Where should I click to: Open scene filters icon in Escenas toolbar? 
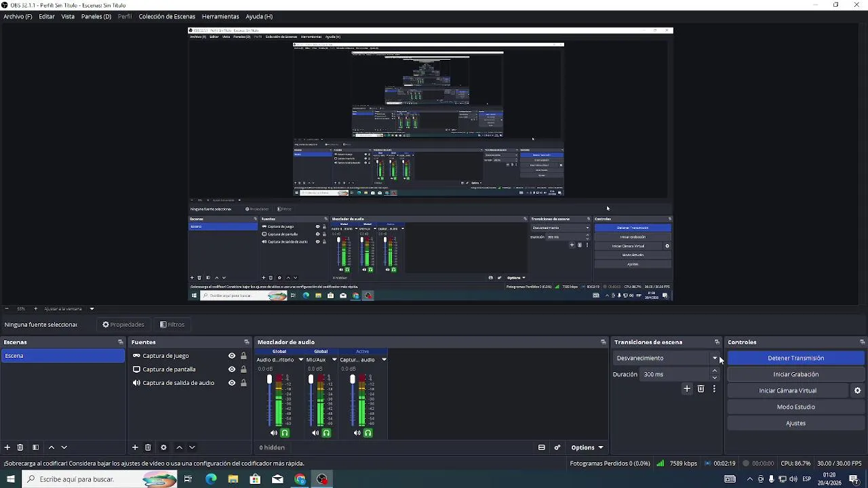[35, 447]
